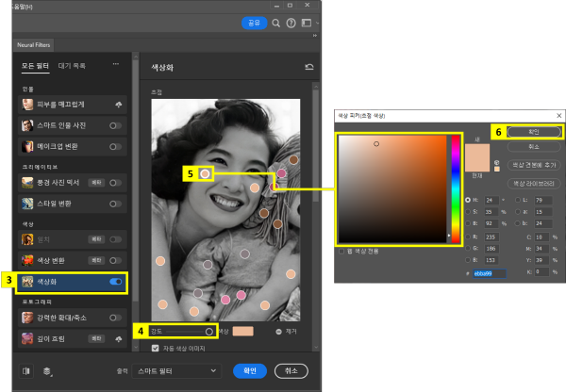Open the three-dot more options menu

click(115, 64)
